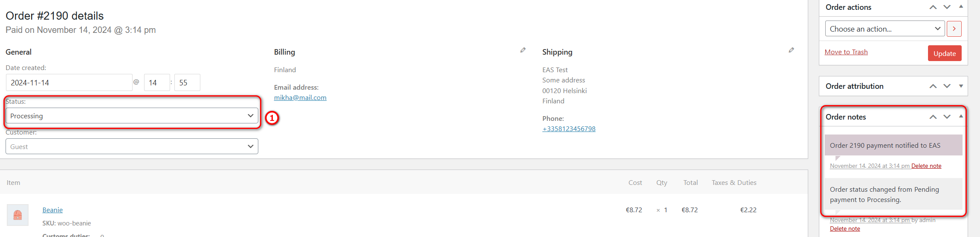Delete the EAS payment notified note
The height and width of the screenshot is (237, 980).
[x=926, y=166]
